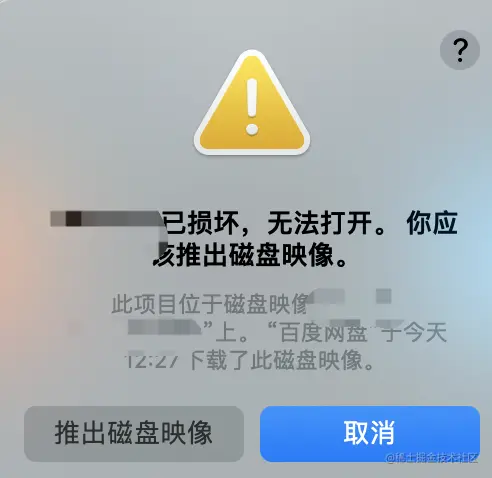Click the 12:27 download time text
Image resolution: width=492 pixels, height=478 pixels.
click(151, 360)
